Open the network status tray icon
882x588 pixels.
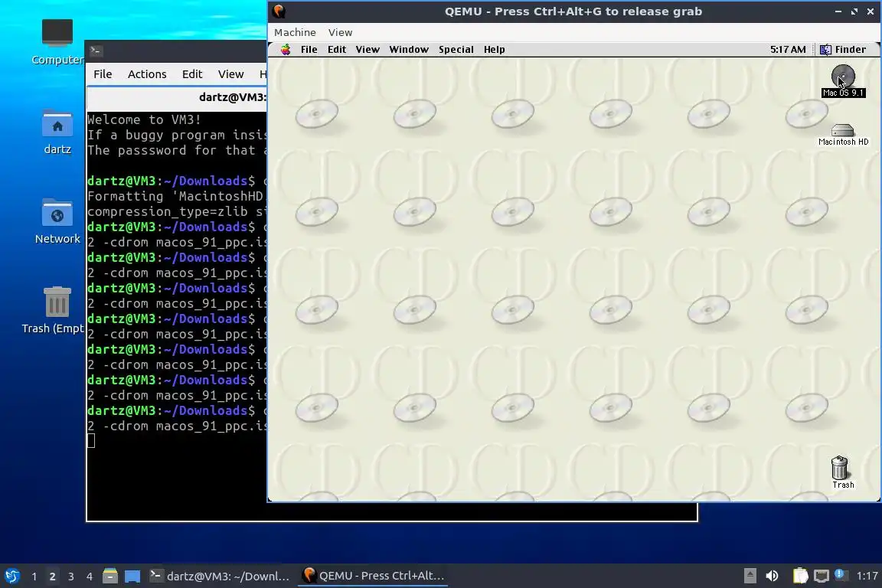coord(822,577)
